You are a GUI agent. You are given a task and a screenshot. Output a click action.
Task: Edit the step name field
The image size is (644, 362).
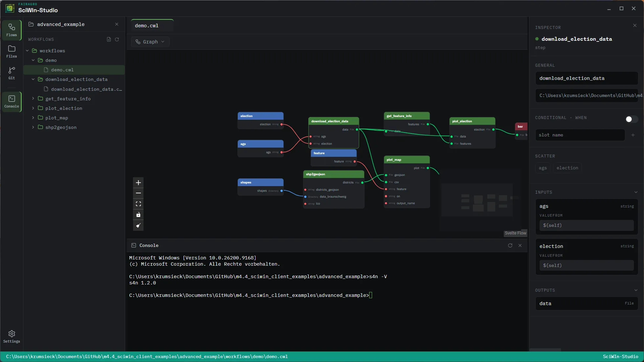click(587, 78)
